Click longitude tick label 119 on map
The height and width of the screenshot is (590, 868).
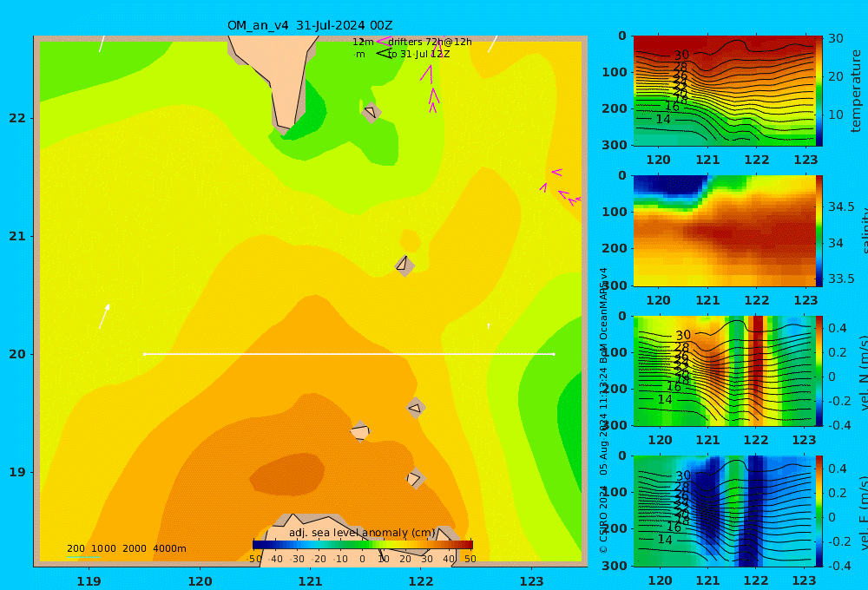tap(89, 581)
